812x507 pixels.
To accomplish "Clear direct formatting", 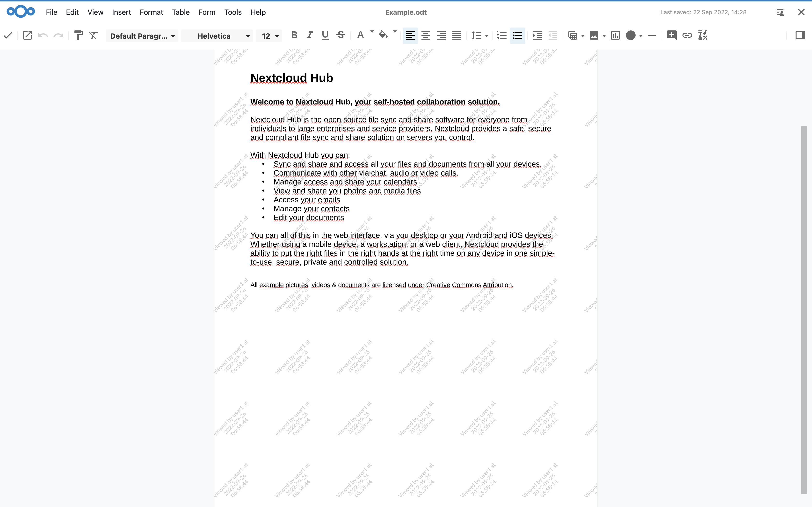I will pos(93,35).
